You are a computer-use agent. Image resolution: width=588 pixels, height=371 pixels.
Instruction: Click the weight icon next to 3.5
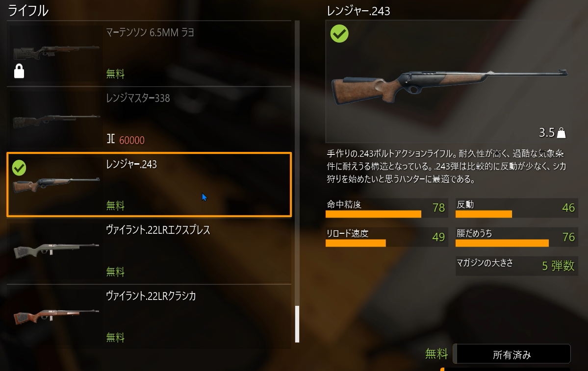562,133
